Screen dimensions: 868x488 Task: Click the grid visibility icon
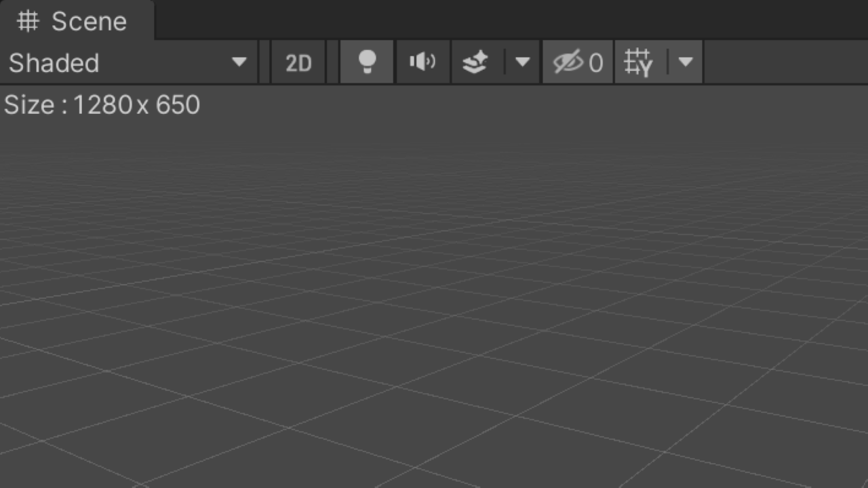(x=638, y=62)
